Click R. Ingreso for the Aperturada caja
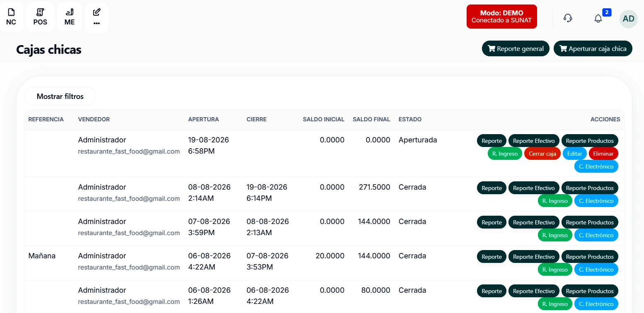The width and height of the screenshot is (644, 313). [505, 154]
